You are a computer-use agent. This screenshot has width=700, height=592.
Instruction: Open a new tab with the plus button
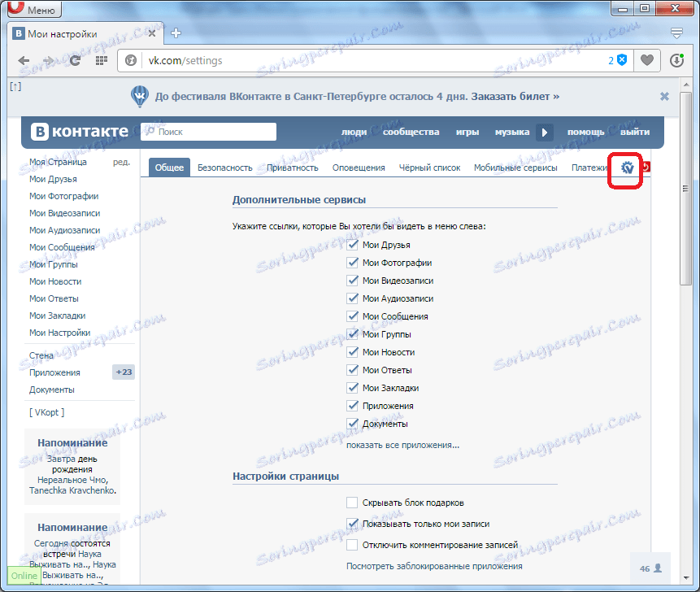point(176,33)
